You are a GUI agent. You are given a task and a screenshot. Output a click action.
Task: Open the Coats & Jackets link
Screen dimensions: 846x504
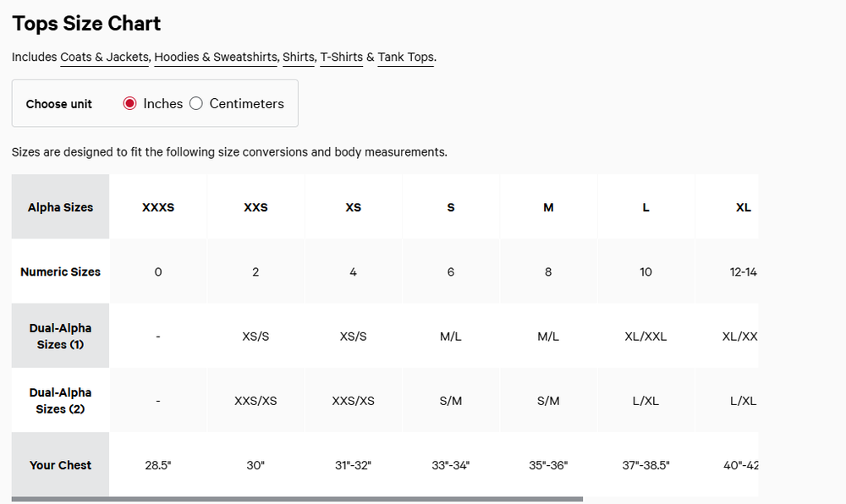104,58
